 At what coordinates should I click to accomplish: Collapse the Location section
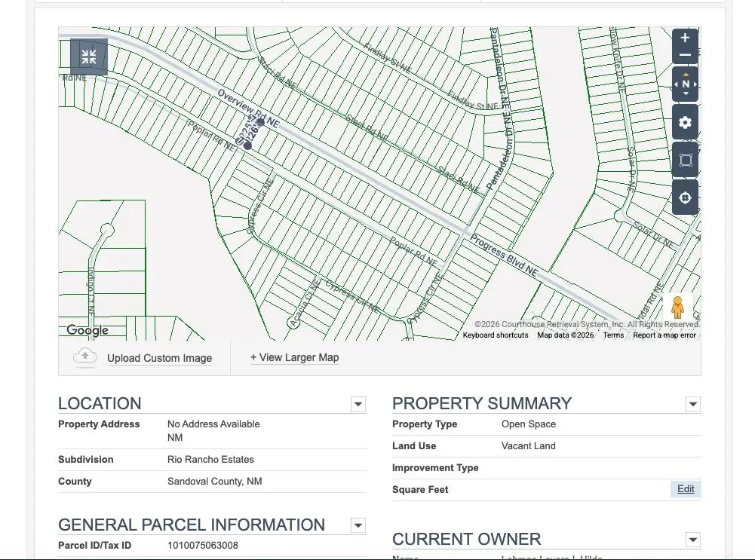pyautogui.click(x=358, y=404)
